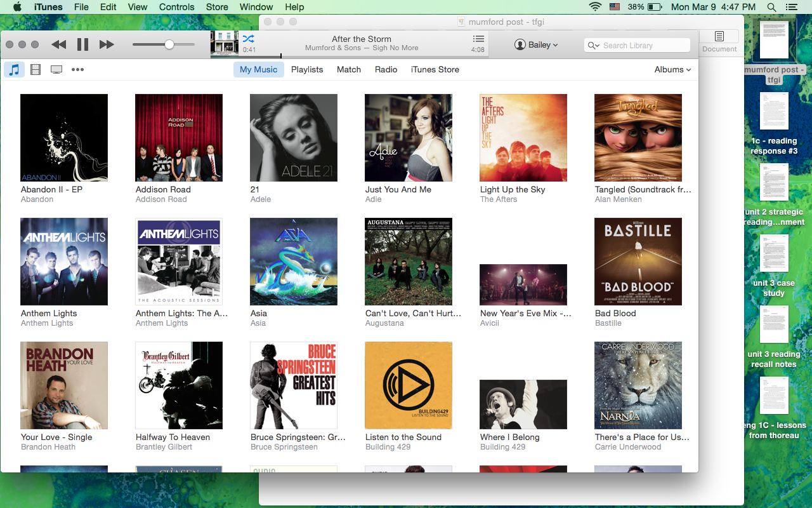
Task: Select desktop file 'unit 3 case study'
Action: (x=774, y=266)
